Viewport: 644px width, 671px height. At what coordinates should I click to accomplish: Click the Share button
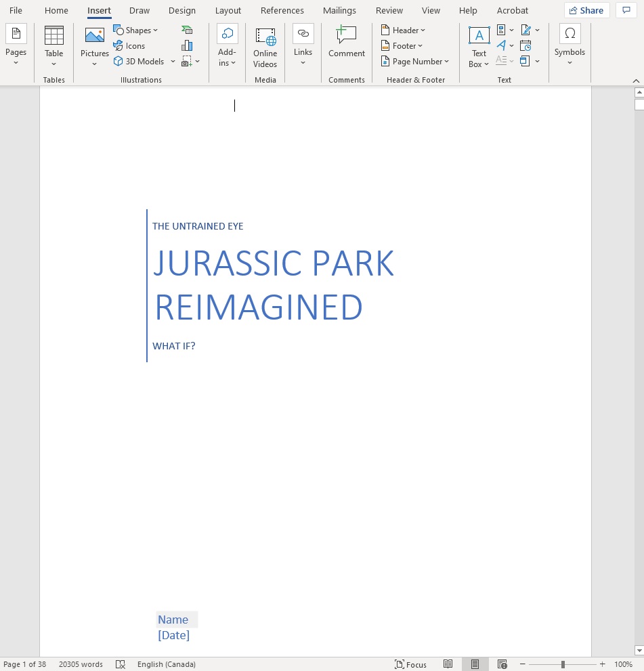(586, 10)
